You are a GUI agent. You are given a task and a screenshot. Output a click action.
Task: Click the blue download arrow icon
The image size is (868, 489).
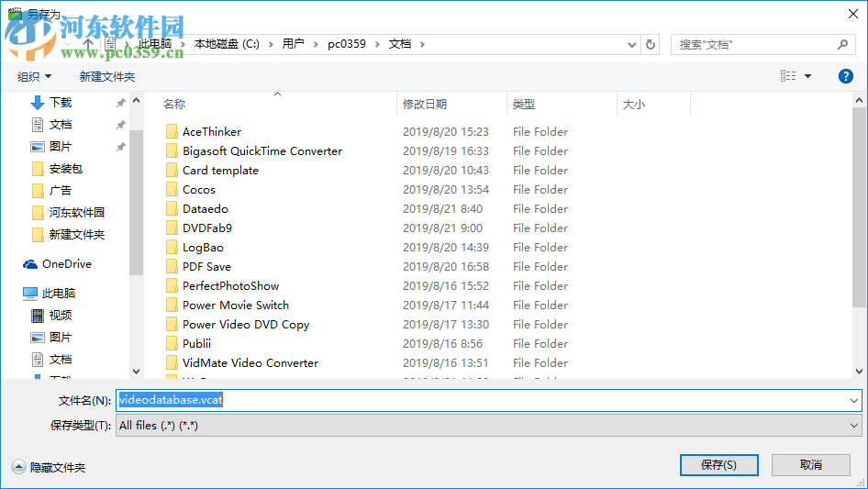[37, 103]
